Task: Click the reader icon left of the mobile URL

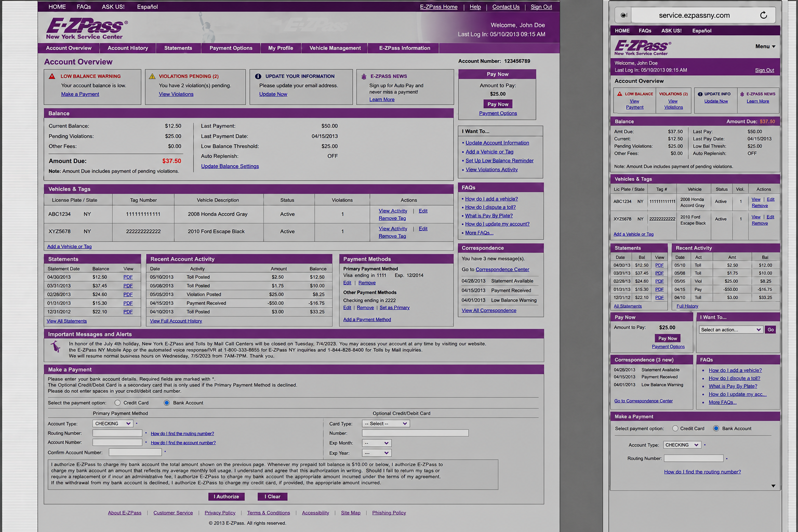Action: (624, 15)
